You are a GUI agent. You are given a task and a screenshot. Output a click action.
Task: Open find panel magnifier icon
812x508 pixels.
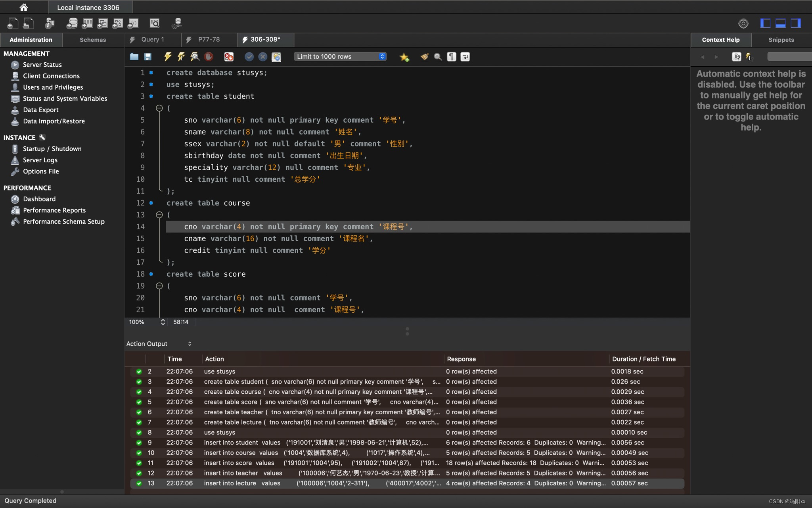click(x=438, y=57)
